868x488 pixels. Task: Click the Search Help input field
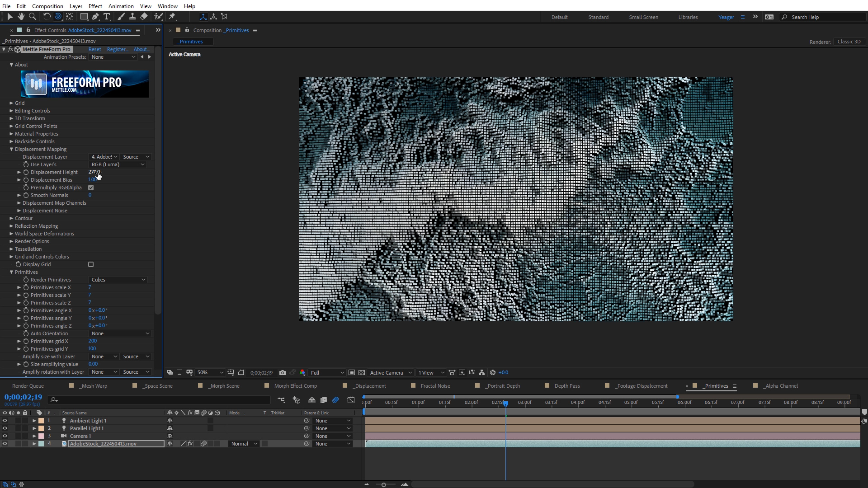coord(826,17)
